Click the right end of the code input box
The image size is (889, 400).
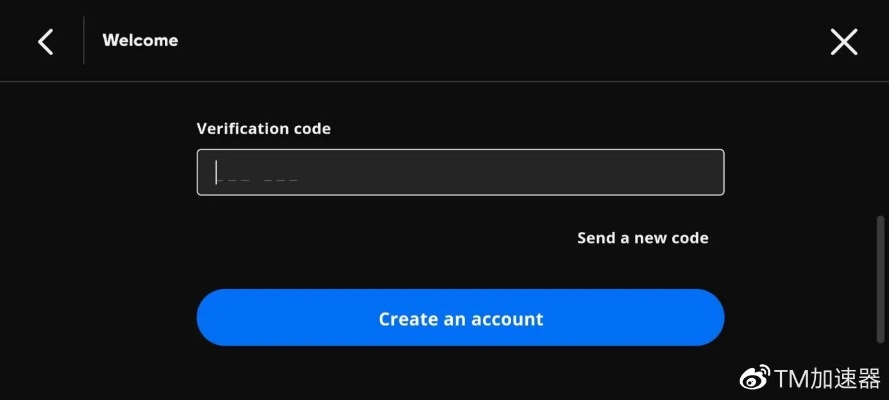pos(700,172)
